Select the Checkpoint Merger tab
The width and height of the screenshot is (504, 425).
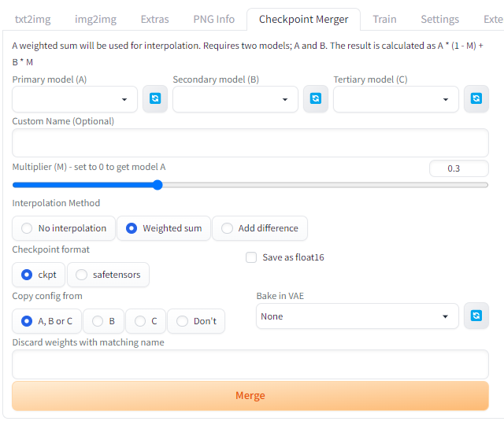pyautogui.click(x=303, y=19)
